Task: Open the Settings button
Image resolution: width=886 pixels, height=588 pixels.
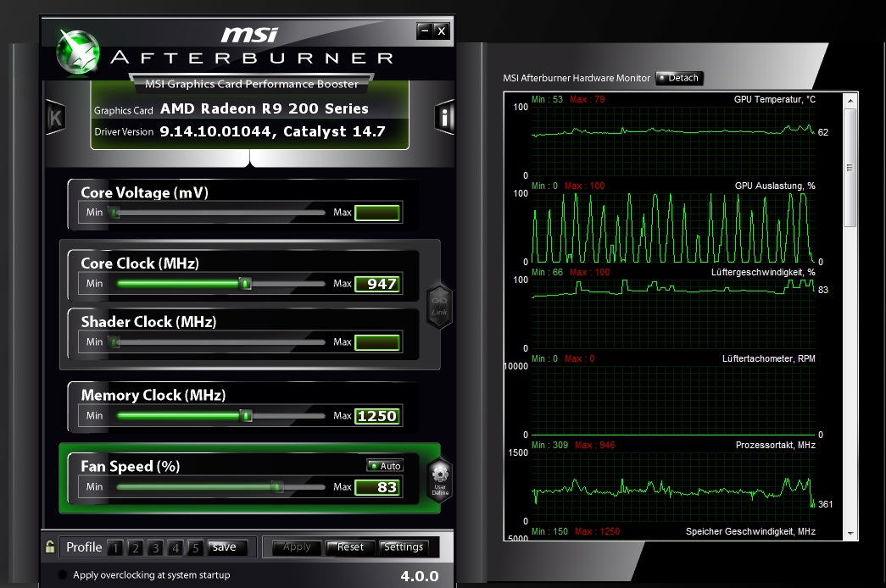Action: (404, 546)
